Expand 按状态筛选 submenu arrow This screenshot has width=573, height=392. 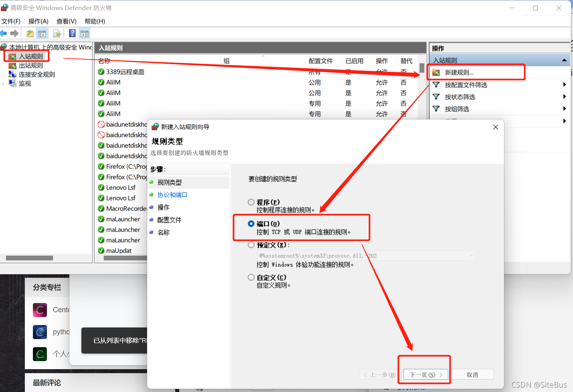click(564, 97)
